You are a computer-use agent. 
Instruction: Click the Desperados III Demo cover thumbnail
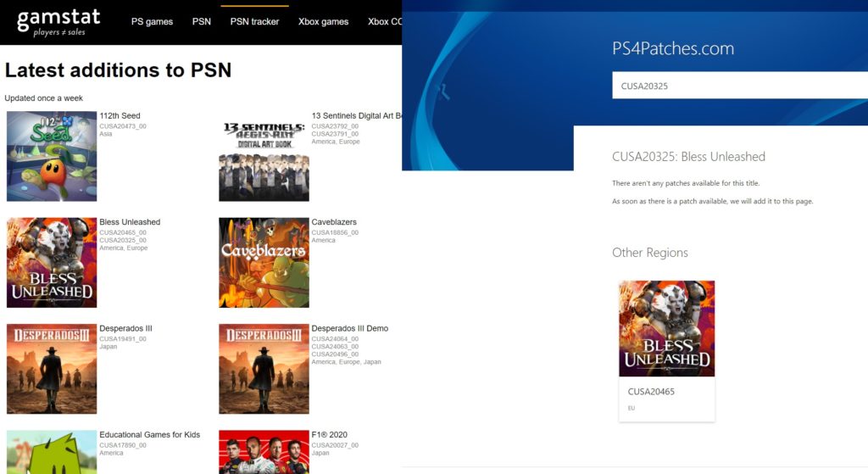(x=264, y=369)
